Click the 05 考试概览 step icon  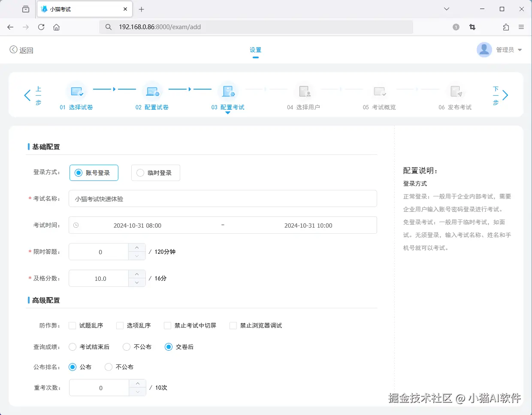pos(380,92)
